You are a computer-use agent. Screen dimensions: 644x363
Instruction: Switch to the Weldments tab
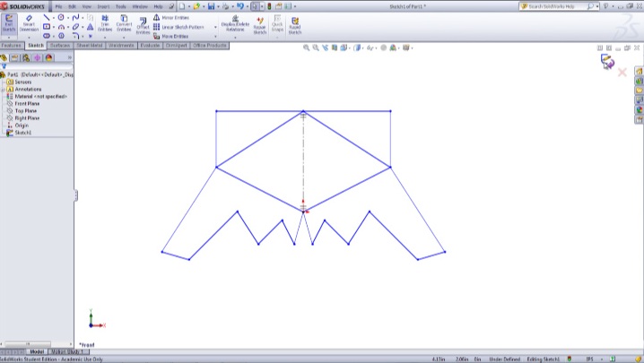click(x=122, y=46)
